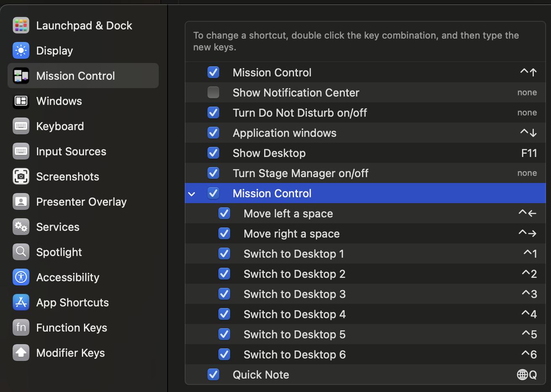Image resolution: width=551 pixels, height=392 pixels.
Task: Click the Display sun icon in sidebar
Action: pos(21,50)
